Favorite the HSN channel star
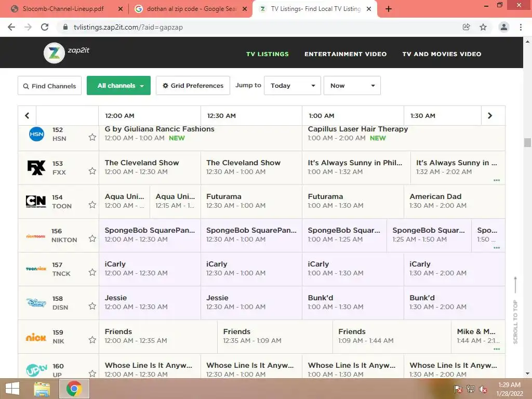Screen dimensions: 532x399 92,137
